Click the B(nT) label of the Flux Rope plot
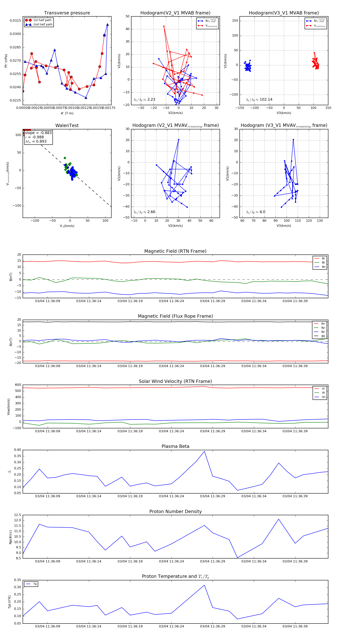 click(x=11, y=342)
